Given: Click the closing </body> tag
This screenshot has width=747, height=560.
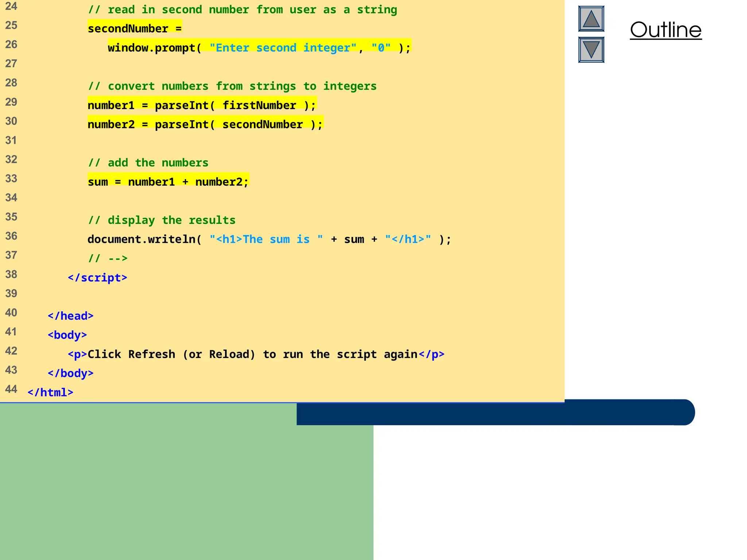Looking at the screenshot, I should pos(71,373).
